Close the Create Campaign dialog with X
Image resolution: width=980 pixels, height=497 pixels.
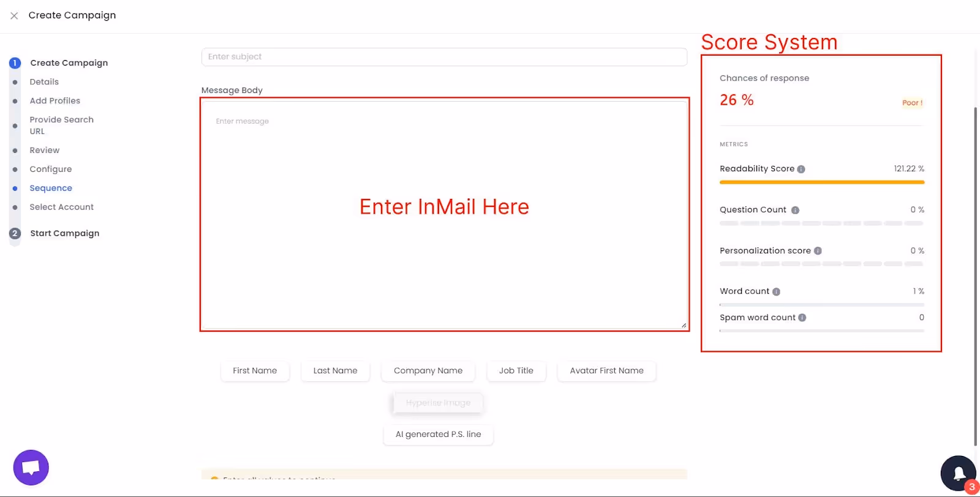14,16
